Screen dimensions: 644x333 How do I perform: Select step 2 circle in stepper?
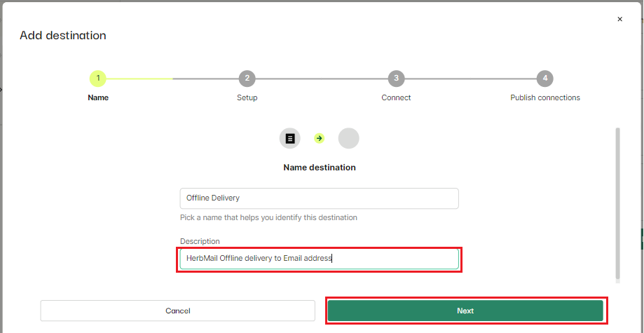247,78
